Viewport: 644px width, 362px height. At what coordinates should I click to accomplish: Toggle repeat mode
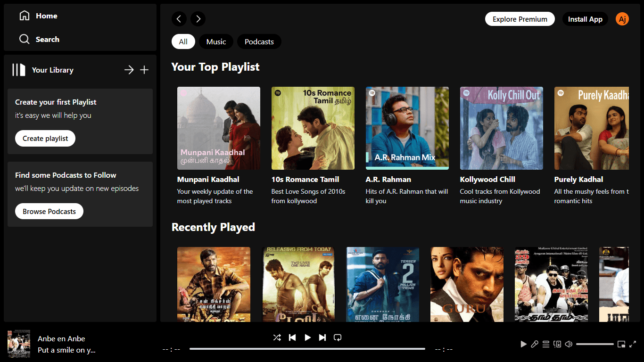point(338,337)
